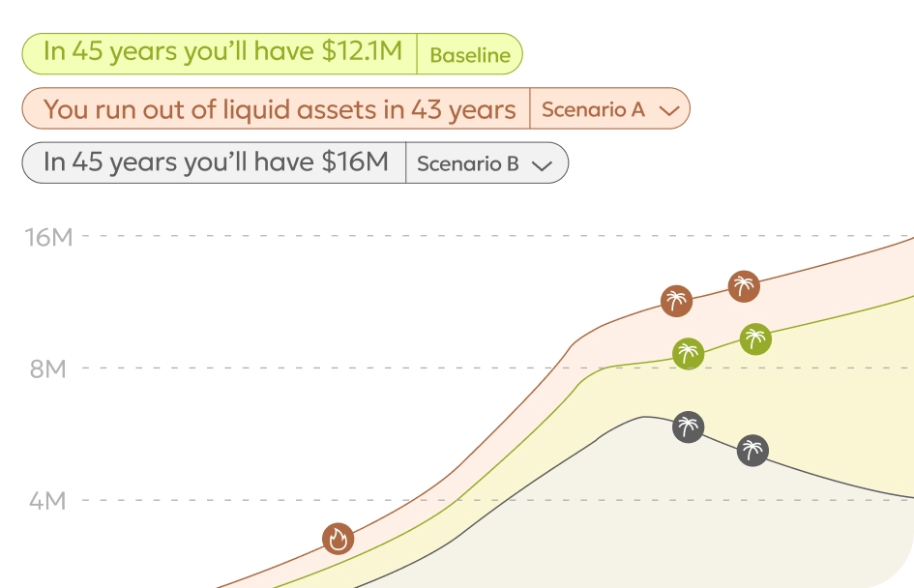Click the 4M axis label
The image size is (914, 588).
click(x=48, y=501)
